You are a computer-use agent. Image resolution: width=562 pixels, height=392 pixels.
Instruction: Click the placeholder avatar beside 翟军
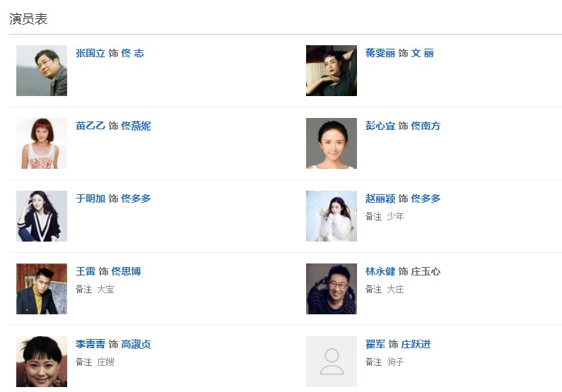[x=332, y=362]
